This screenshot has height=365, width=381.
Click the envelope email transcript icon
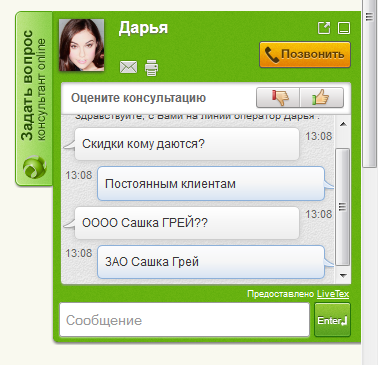pyautogui.click(x=128, y=67)
